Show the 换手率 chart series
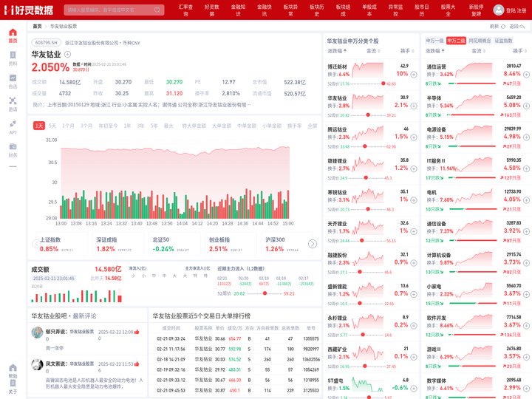This screenshot has width=532, height=399. (x=295, y=126)
